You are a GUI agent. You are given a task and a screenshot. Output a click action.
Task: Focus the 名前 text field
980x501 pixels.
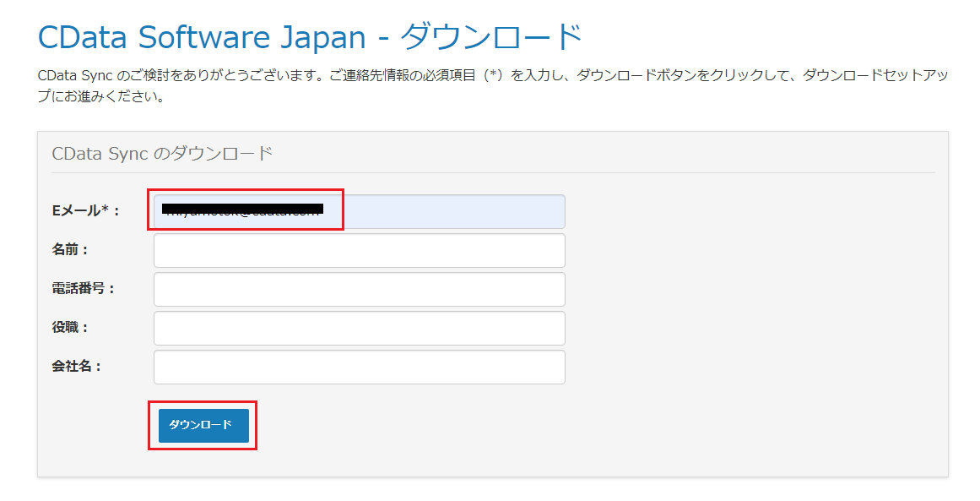click(x=360, y=250)
